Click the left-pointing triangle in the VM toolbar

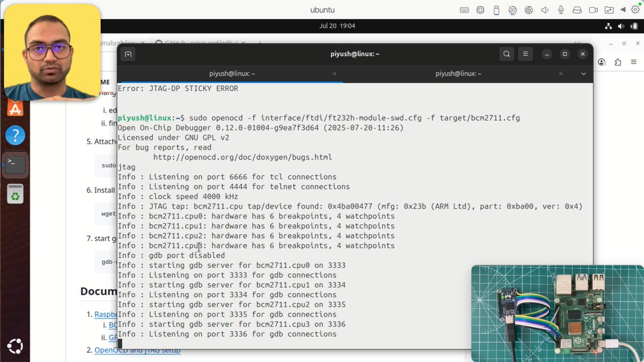click(623, 10)
